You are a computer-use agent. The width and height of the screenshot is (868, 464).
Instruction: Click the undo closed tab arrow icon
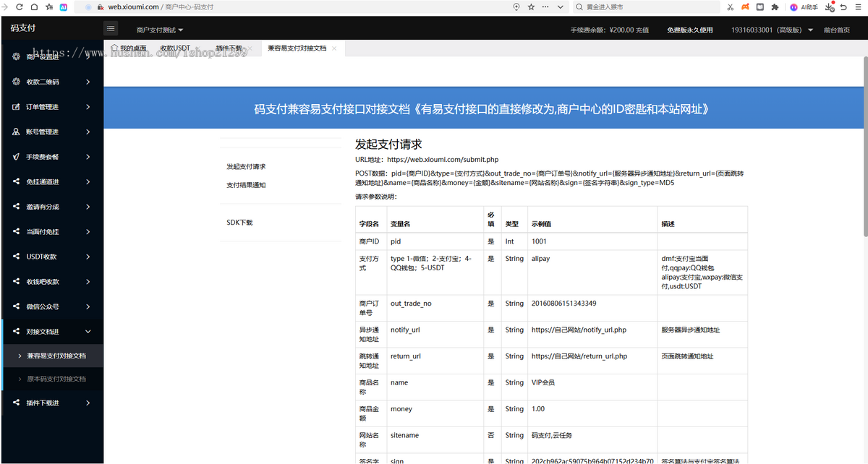[x=843, y=7]
